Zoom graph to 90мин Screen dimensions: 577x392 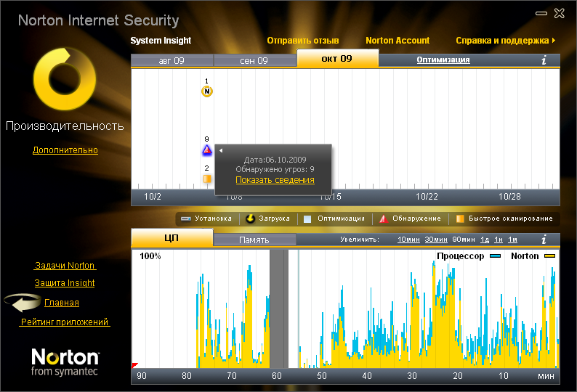point(464,240)
